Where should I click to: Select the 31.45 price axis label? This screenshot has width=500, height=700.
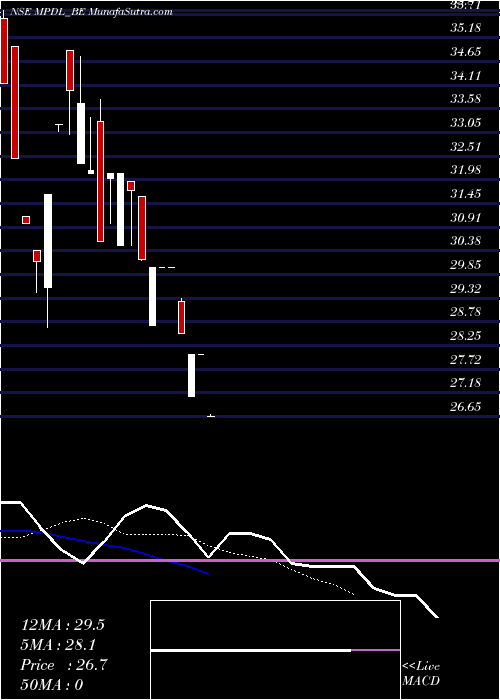point(465,194)
